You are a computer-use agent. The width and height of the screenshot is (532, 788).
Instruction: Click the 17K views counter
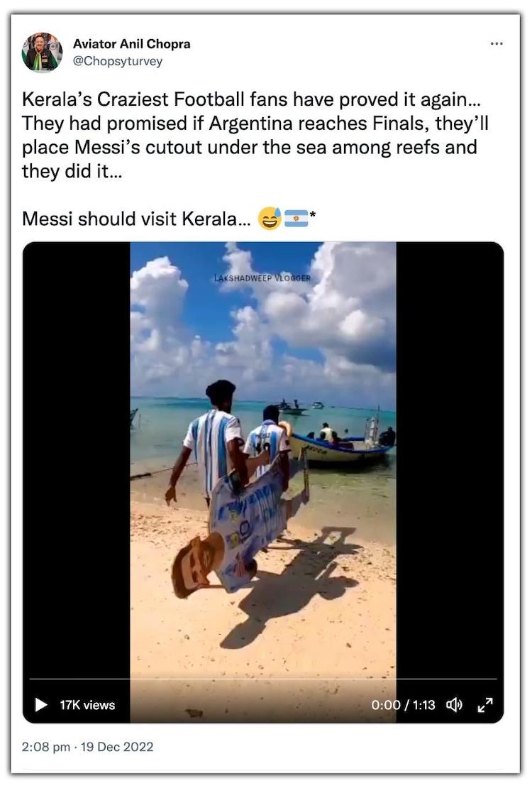(87, 705)
